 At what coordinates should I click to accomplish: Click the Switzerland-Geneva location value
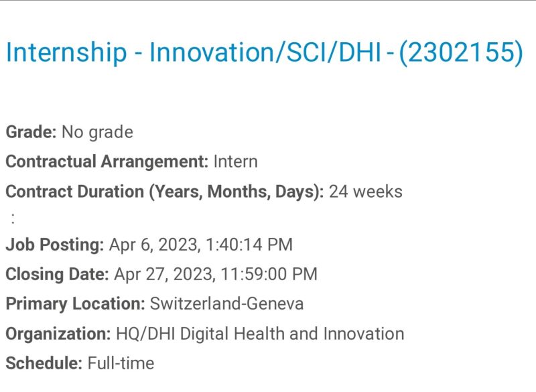tap(226, 304)
